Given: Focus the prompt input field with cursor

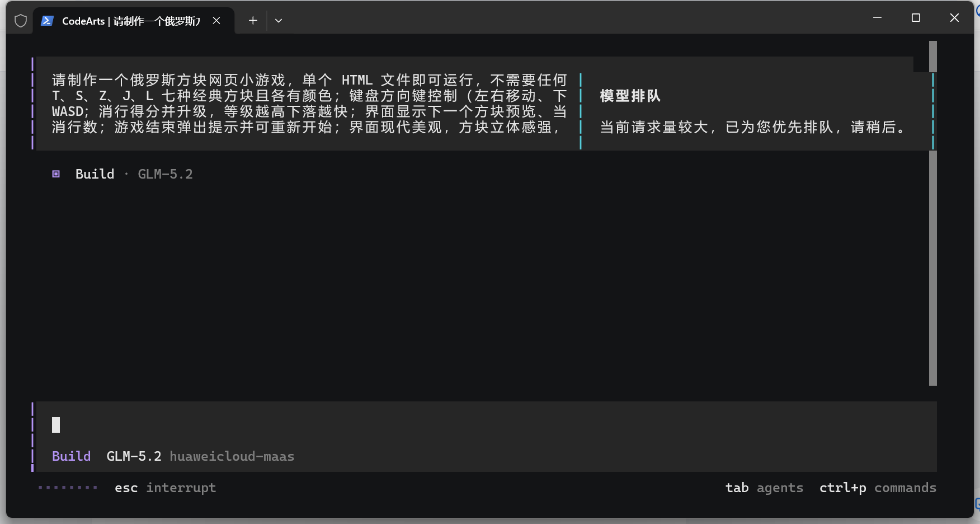Looking at the screenshot, I should (485, 425).
